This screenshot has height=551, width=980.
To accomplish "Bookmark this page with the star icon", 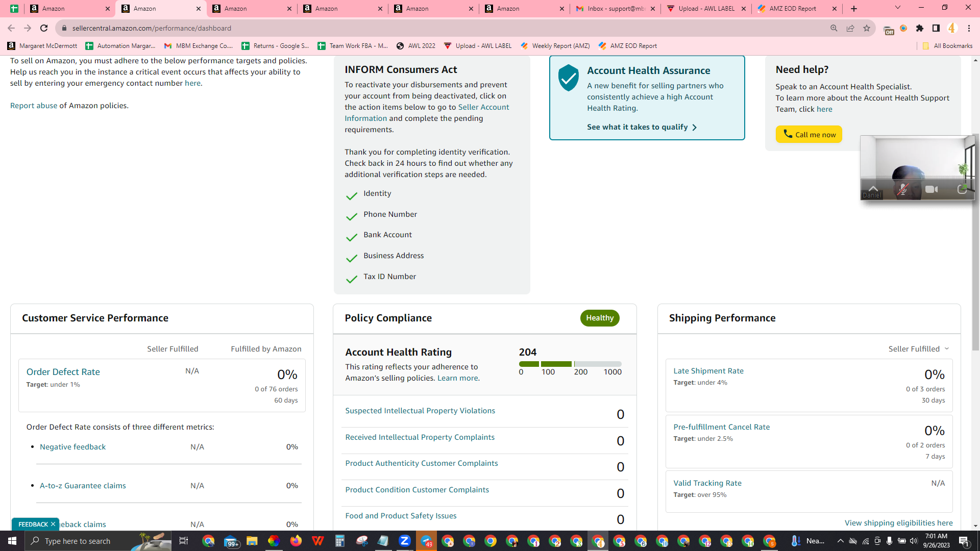I will point(867,28).
